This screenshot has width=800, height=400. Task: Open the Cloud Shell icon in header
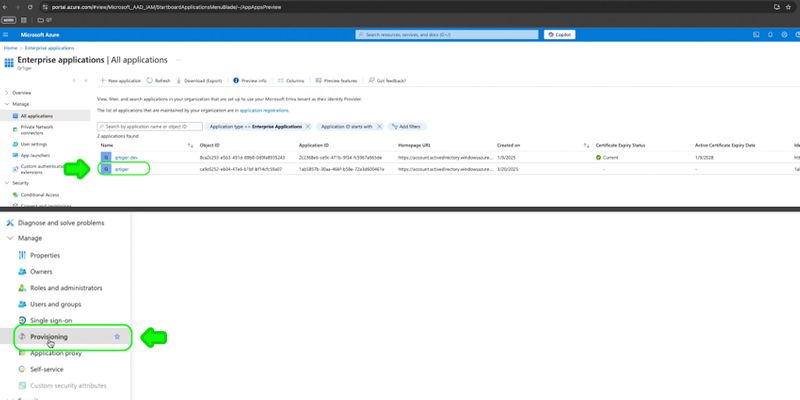tap(756, 35)
